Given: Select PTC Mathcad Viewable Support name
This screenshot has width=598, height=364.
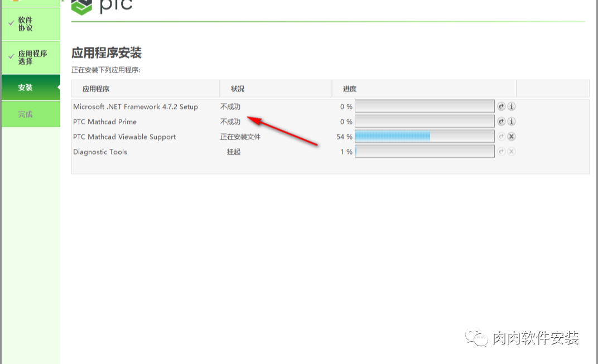Looking at the screenshot, I should click(x=124, y=137).
